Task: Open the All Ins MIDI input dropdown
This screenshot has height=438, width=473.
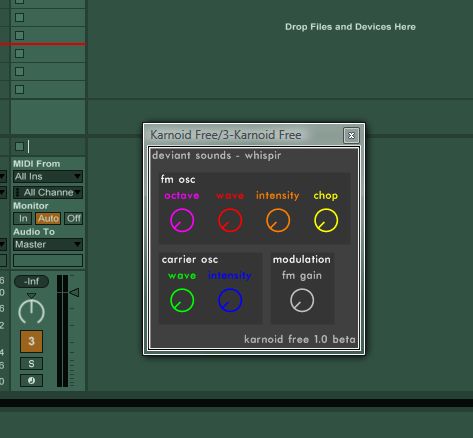Action: point(48,176)
